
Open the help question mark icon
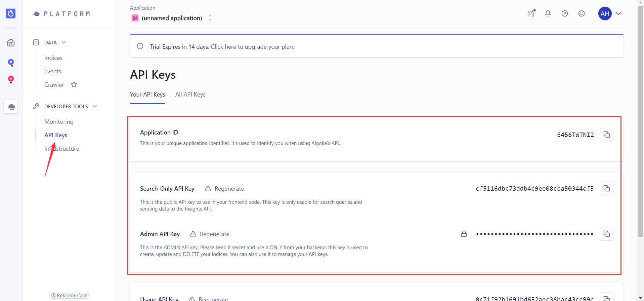(565, 13)
